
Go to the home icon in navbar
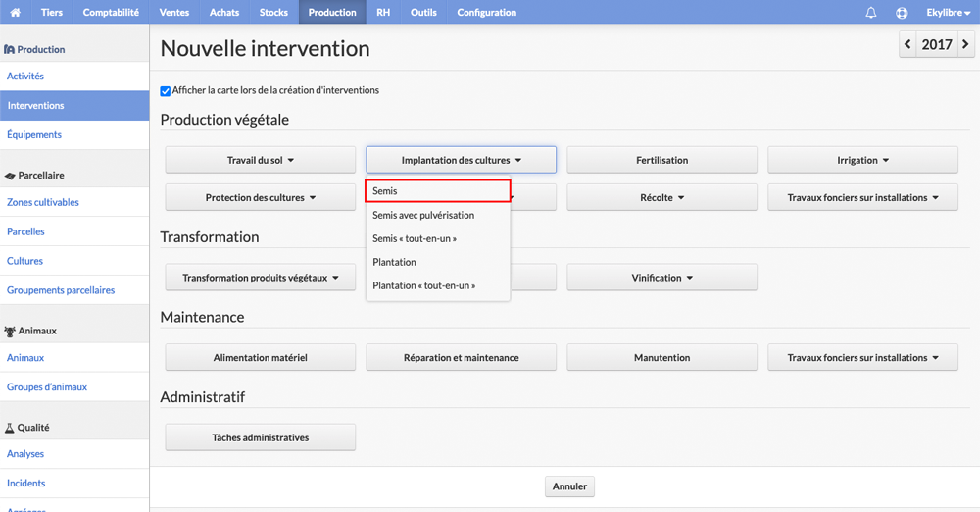(x=15, y=12)
